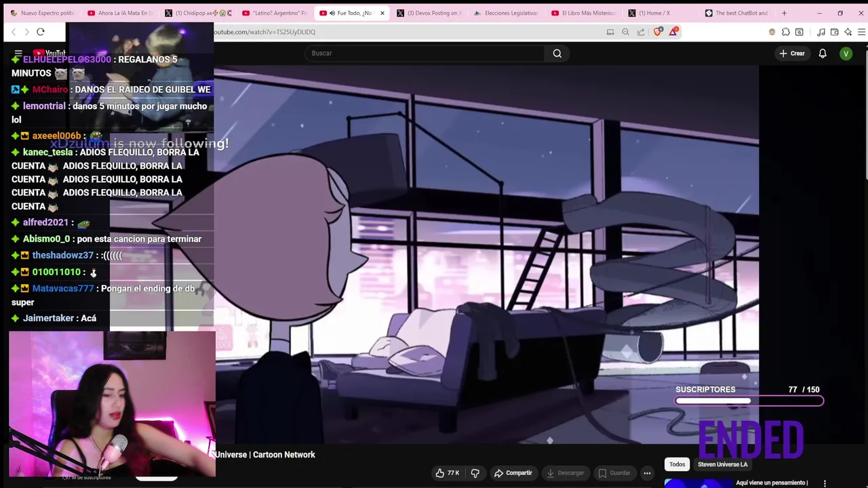Switch to 'The best ChatBot and' tab
Image resolution: width=868 pixels, height=488 pixels.
(x=738, y=13)
